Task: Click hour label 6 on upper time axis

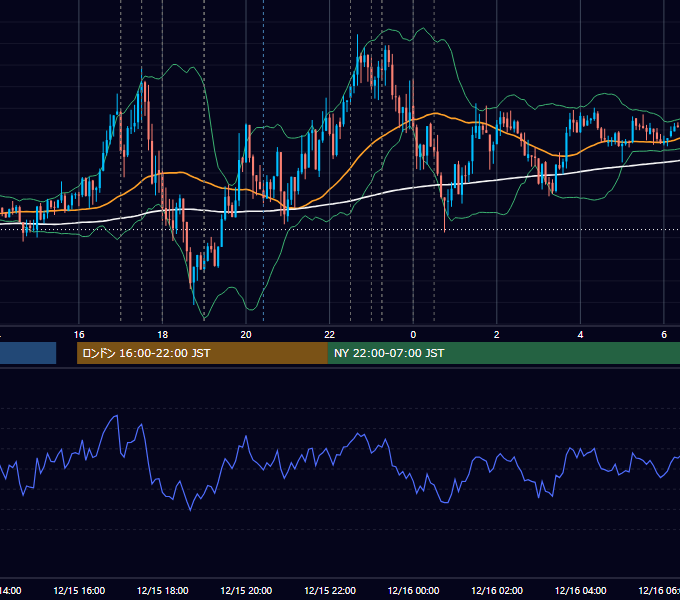Action: click(664, 335)
